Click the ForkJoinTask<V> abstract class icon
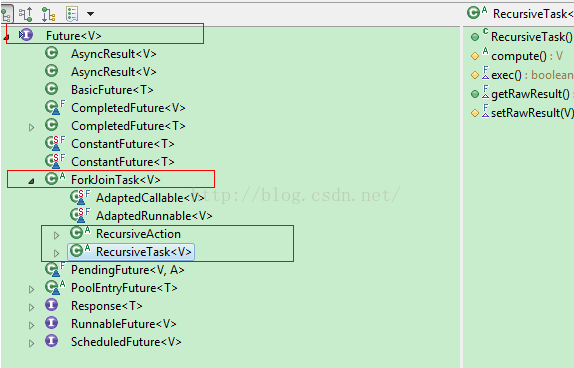574x368 pixels. [x=55, y=179]
